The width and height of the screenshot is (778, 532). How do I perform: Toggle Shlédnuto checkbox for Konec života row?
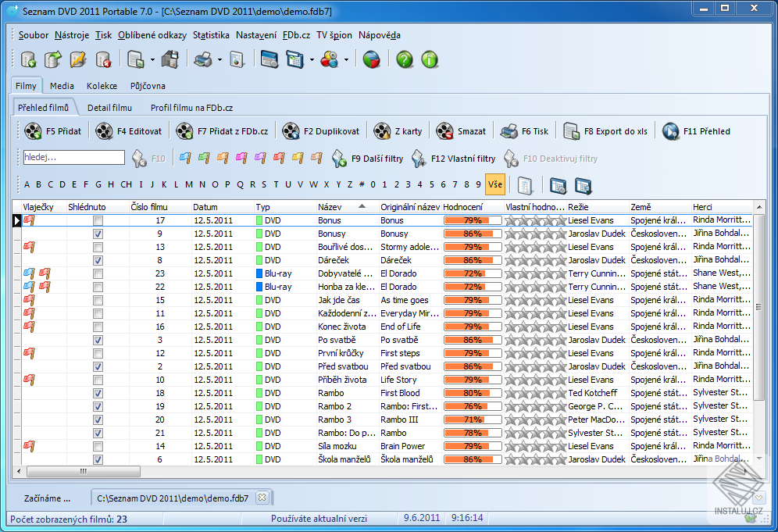(x=98, y=327)
